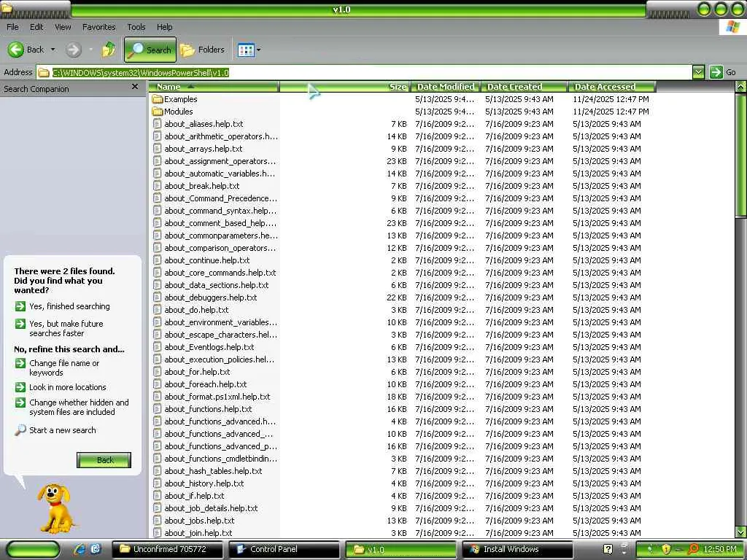Select the Examples folder icon
Viewport: 747px width, 560px height.
[158, 99]
